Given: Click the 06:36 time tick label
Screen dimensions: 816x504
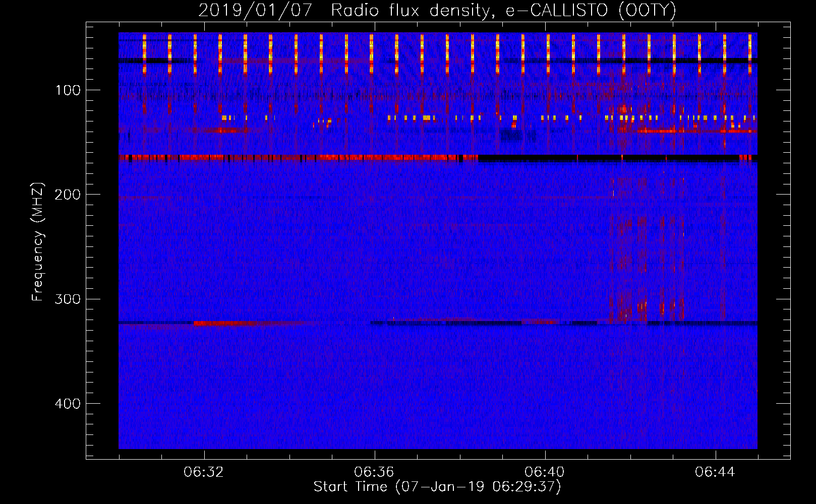Looking at the screenshot, I should coord(374,472).
